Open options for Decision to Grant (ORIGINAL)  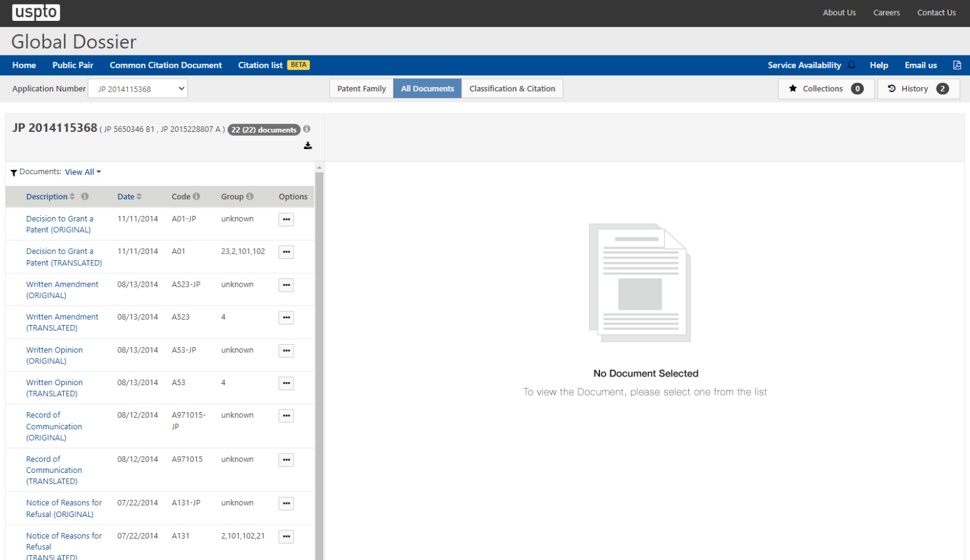[x=286, y=219]
